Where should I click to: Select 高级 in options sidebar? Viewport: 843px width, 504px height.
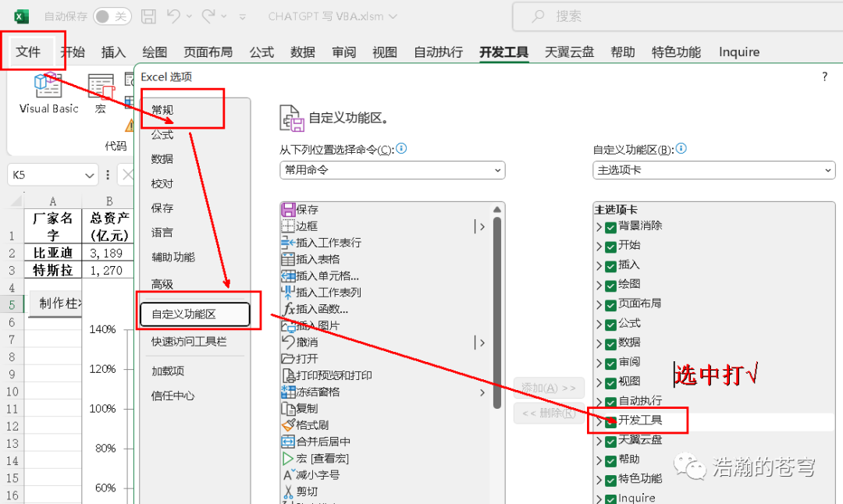pyautogui.click(x=162, y=284)
